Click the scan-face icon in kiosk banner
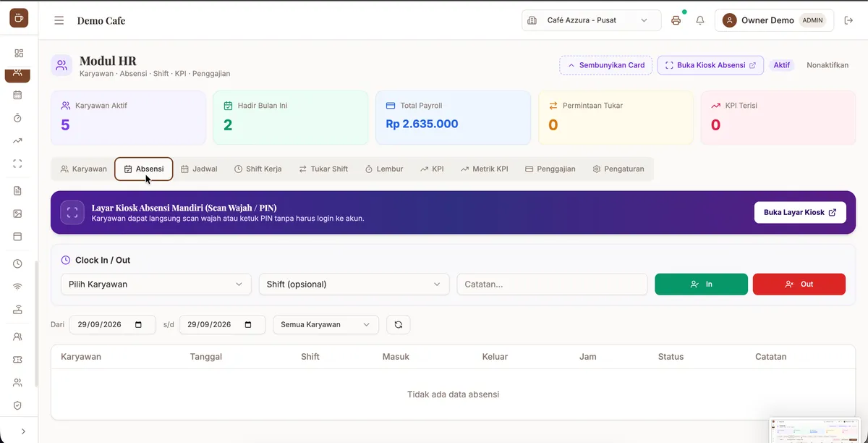The image size is (868, 443). pyautogui.click(x=72, y=213)
